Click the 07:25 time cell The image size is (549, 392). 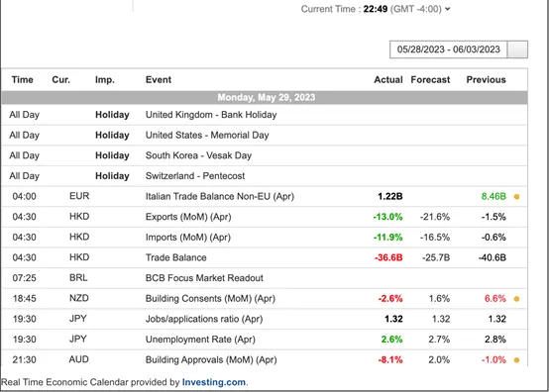24,278
